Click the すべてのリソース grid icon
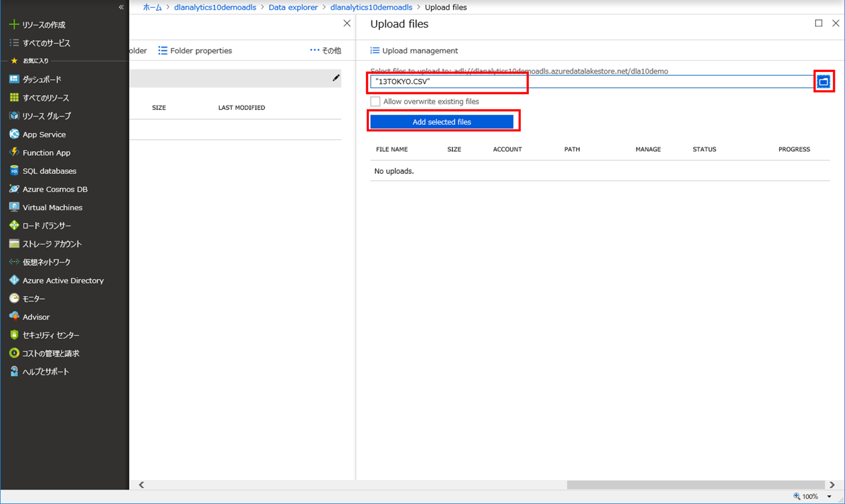The width and height of the screenshot is (845, 504). [14, 97]
